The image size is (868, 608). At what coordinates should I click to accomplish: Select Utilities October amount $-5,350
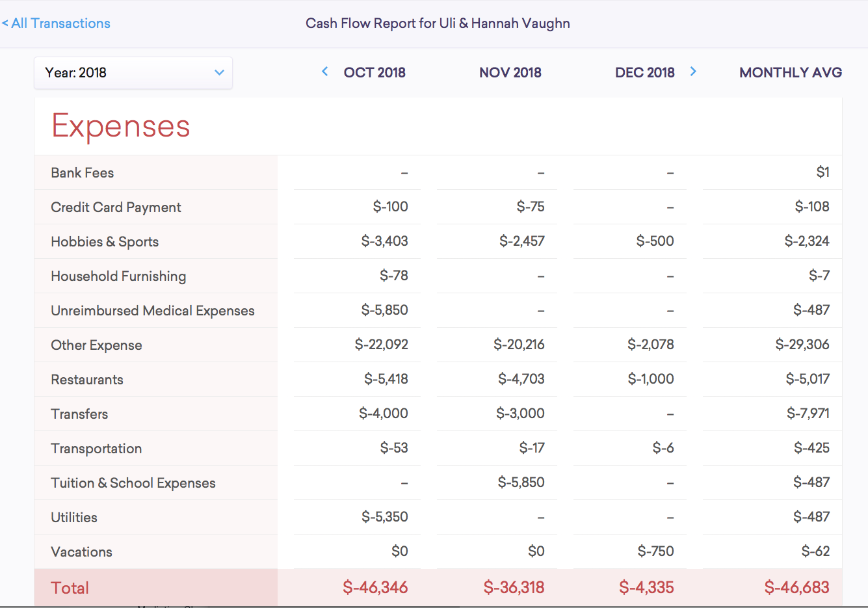coord(385,517)
